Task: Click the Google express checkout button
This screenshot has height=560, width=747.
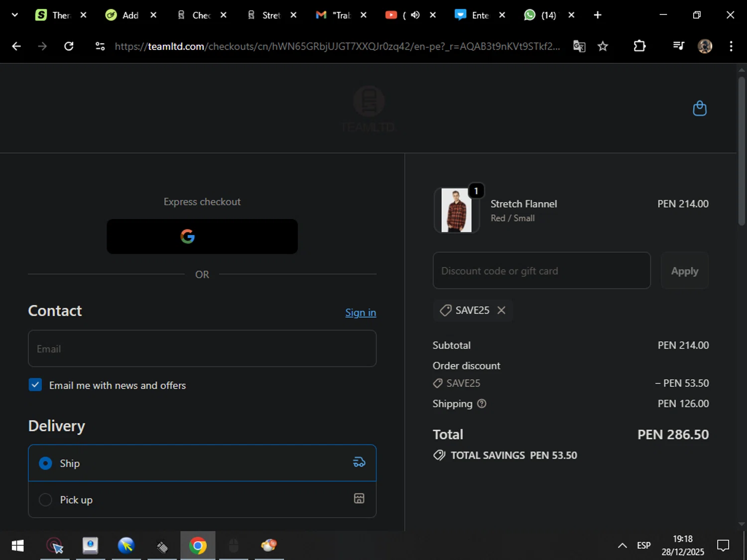Action: 202,236
